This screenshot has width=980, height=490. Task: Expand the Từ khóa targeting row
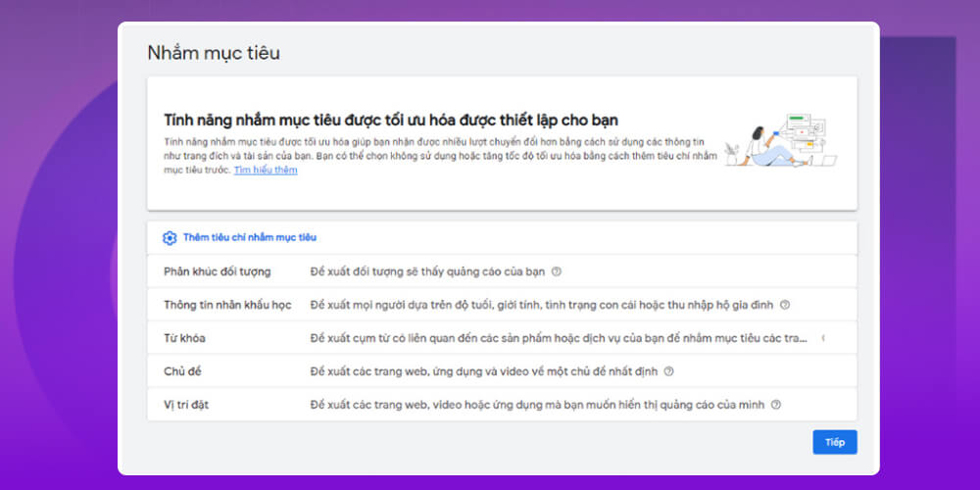(x=184, y=338)
